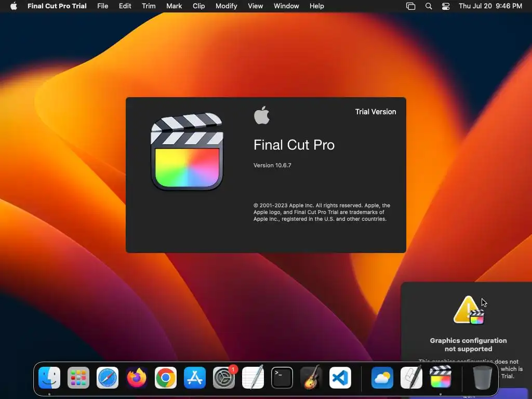This screenshot has width=532, height=399.
Task: Open the Mark menu
Action: [x=174, y=6]
